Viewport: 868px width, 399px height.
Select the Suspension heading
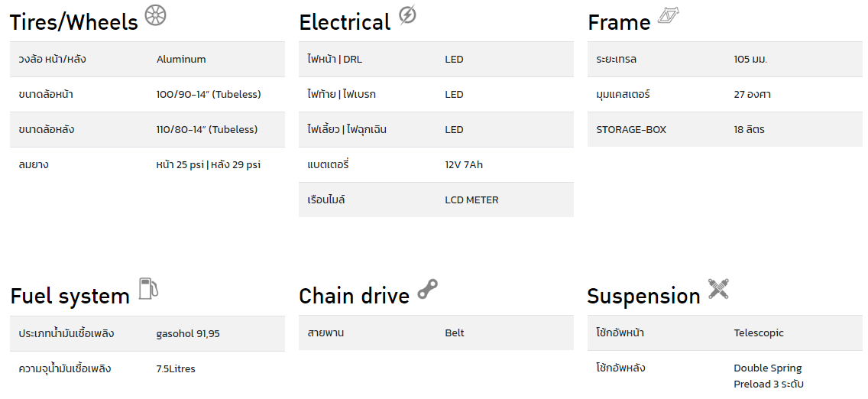click(644, 296)
